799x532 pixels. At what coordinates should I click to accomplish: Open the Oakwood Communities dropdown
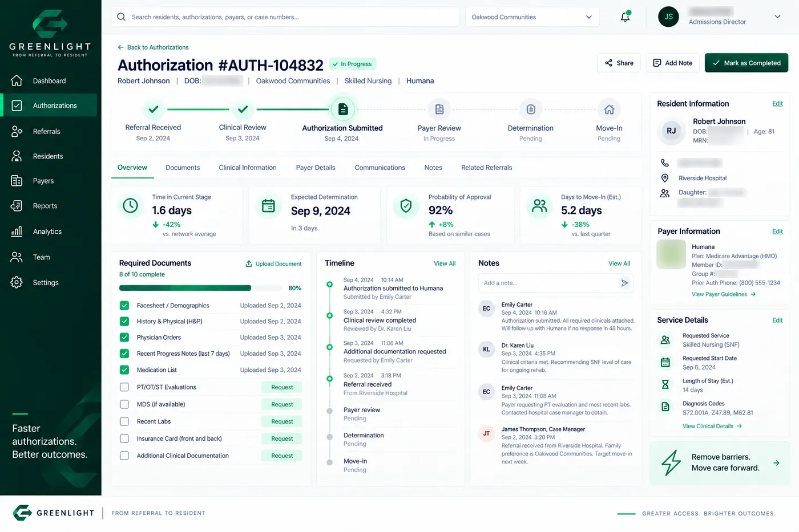532,17
